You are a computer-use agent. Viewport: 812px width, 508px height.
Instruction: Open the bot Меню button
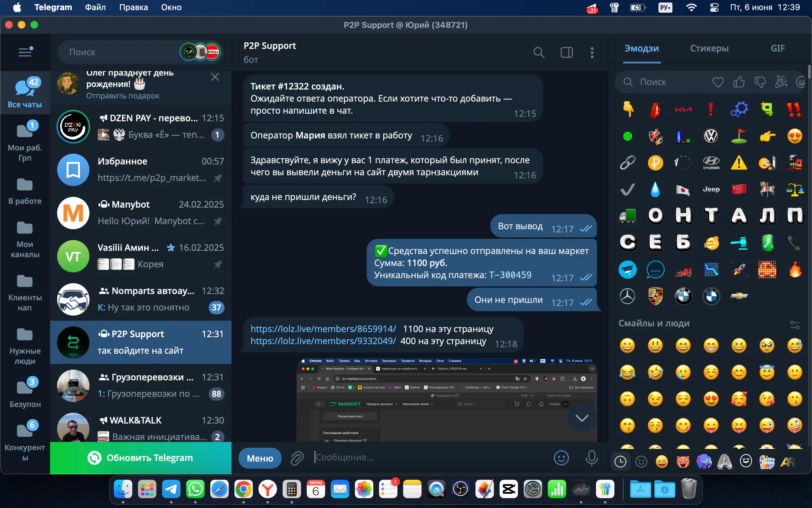pos(260,458)
